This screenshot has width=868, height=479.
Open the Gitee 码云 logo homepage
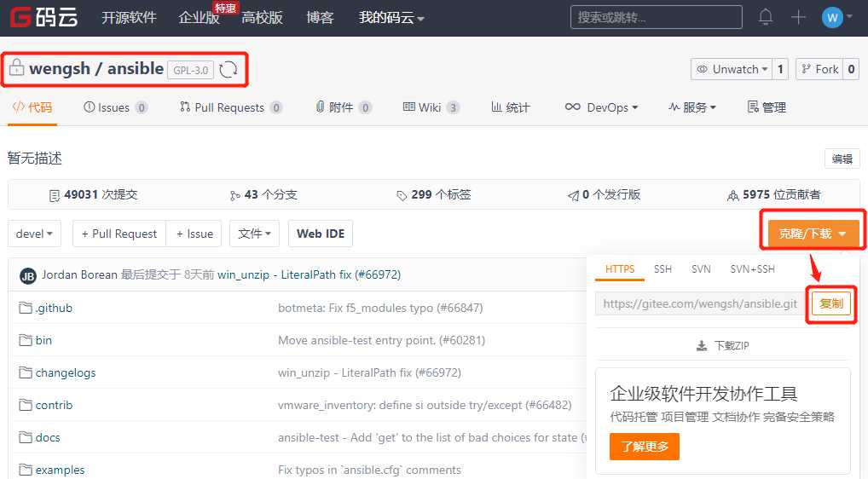tap(43, 17)
